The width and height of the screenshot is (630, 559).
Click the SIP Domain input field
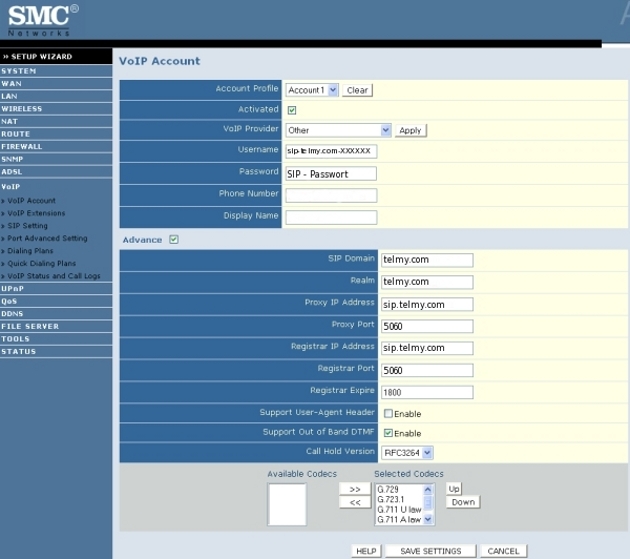point(426,260)
